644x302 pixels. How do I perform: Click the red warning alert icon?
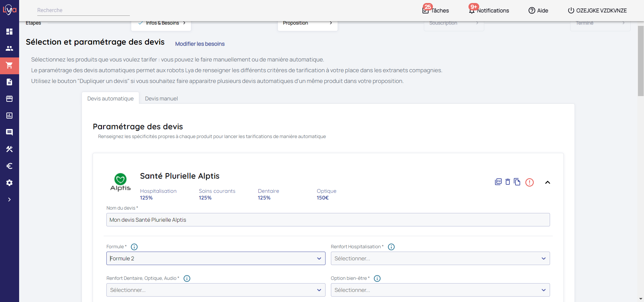click(x=530, y=182)
